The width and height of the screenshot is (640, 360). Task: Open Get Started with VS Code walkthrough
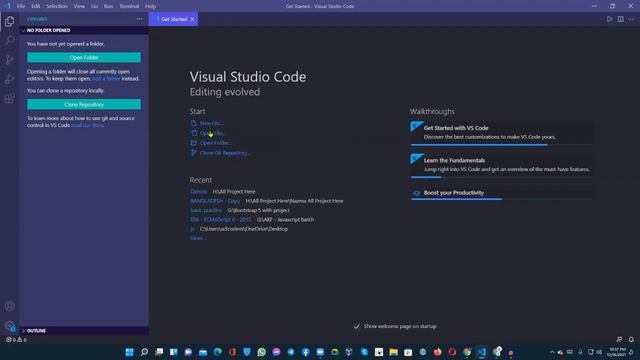501,132
